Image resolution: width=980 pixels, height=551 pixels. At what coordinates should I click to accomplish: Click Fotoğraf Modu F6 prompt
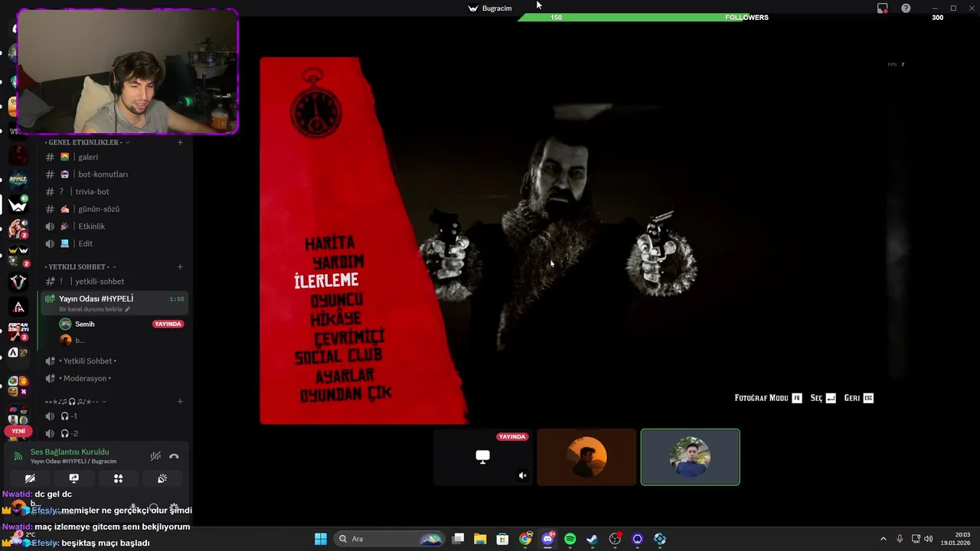click(768, 398)
